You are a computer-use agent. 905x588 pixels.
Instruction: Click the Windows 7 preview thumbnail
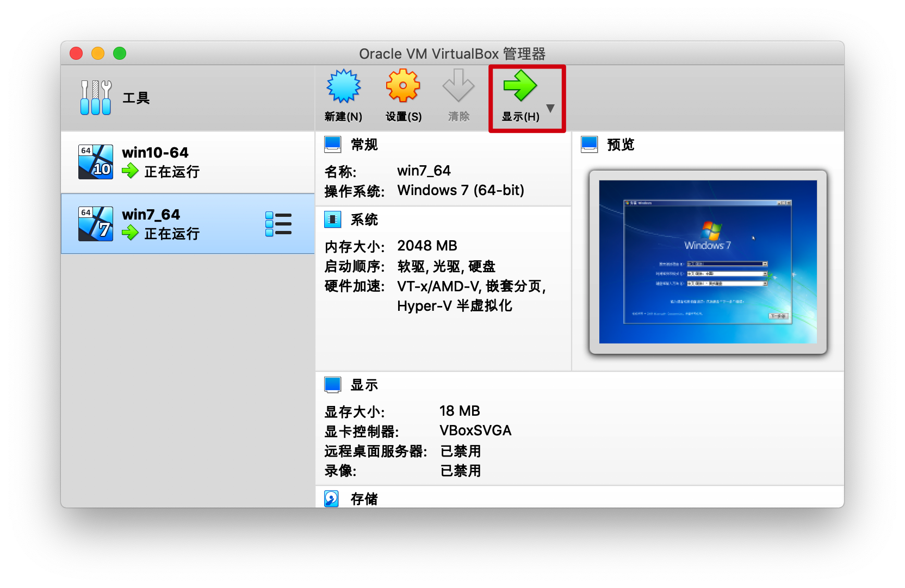pos(708,261)
